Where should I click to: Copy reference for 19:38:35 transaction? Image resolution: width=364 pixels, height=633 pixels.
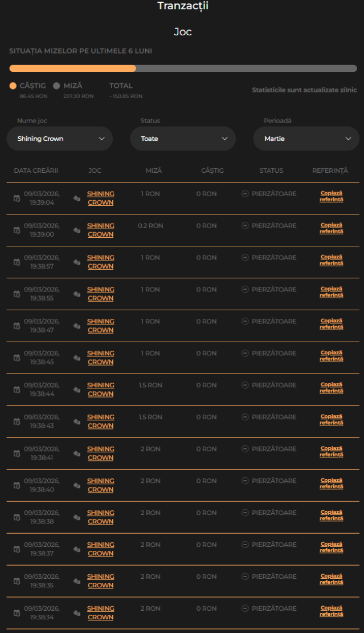point(332,579)
